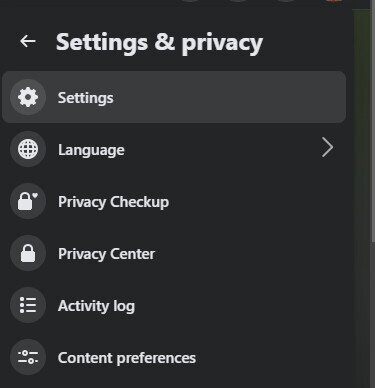Open Activity log text link
Screen dimensions: 375x388
(96, 306)
